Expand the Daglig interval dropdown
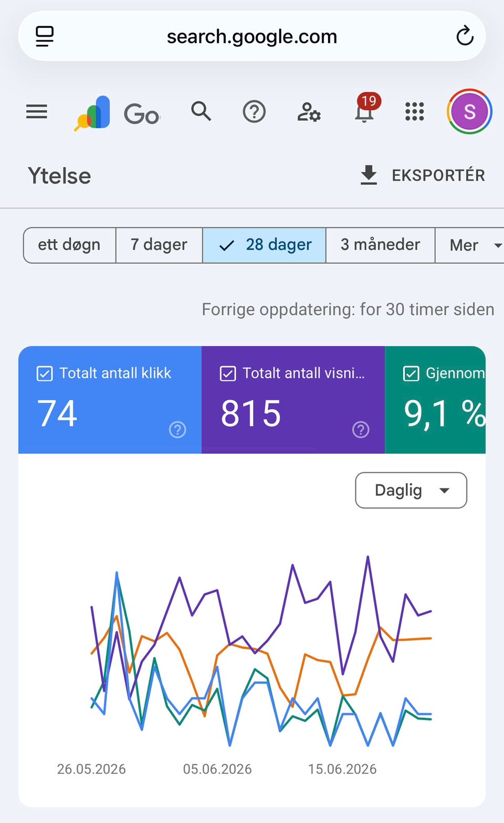 coord(411,490)
